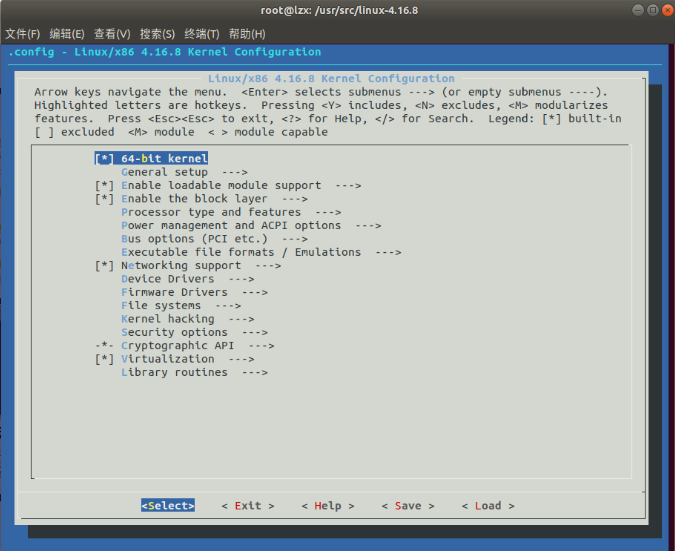
Task: Select Executable file formats / Emulations entry
Action: [x=241, y=252]
